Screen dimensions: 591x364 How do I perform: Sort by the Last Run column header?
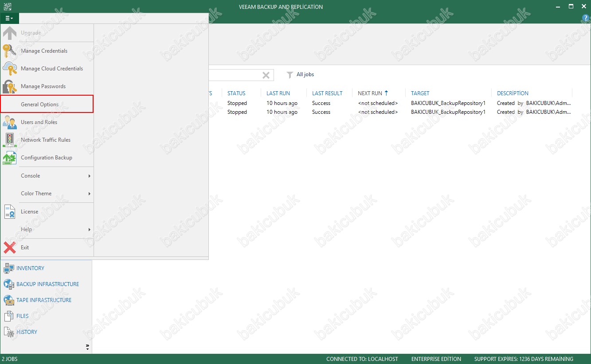[278, 93]
